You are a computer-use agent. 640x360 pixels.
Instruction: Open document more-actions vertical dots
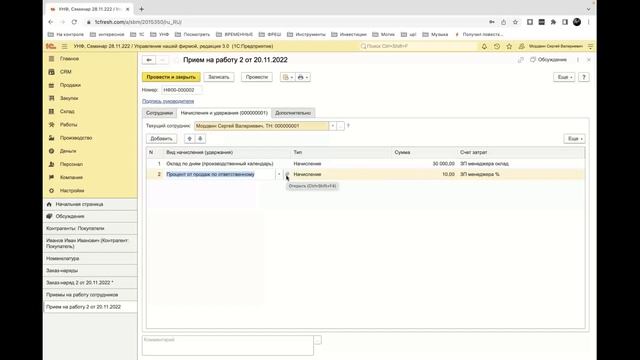578,60
